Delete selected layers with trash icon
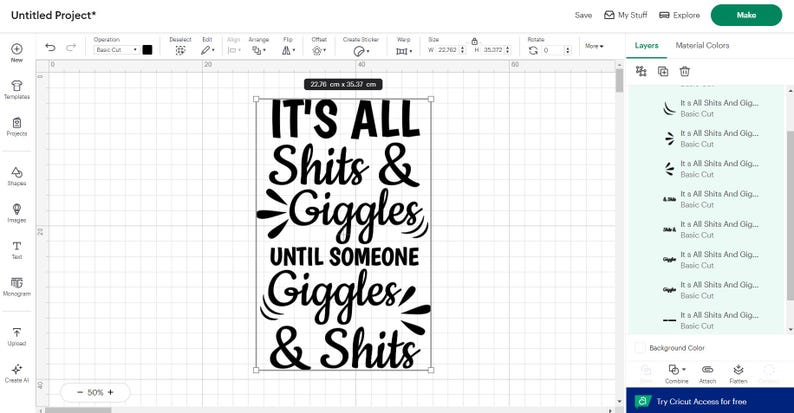This screenshot has height=413, width=794. point(685,71)
